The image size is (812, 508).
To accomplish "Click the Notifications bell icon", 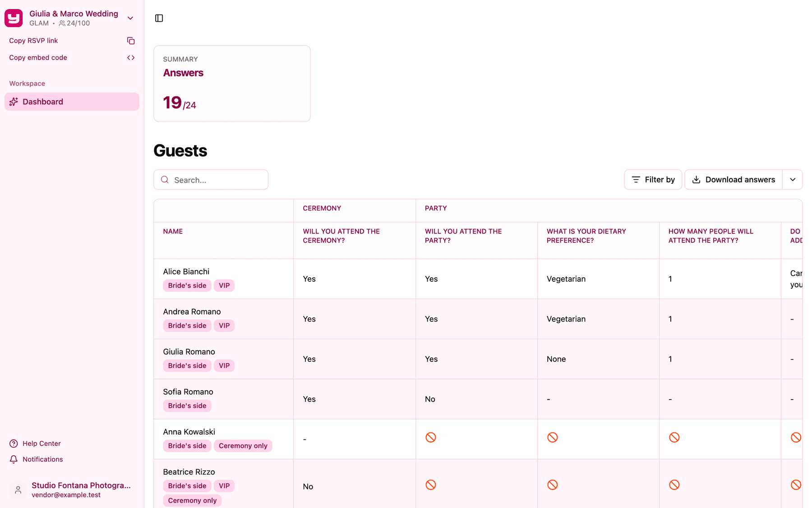I will pyautogui.click(x=14, y=459).
